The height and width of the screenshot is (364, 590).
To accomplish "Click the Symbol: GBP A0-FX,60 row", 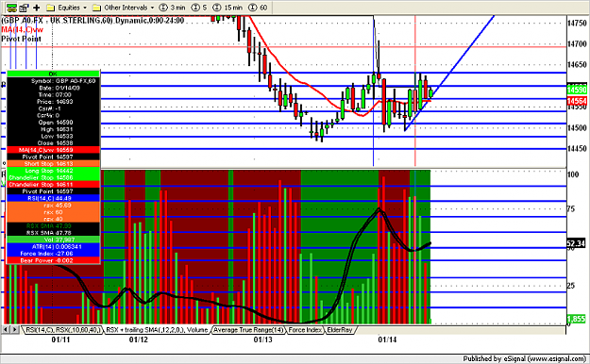I will tap(53, 81).
